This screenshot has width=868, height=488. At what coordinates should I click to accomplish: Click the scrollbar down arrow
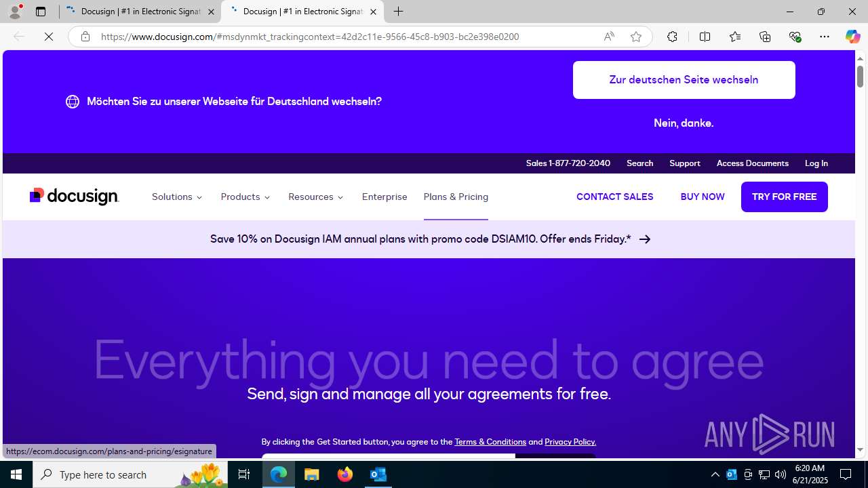coord(860,450)
